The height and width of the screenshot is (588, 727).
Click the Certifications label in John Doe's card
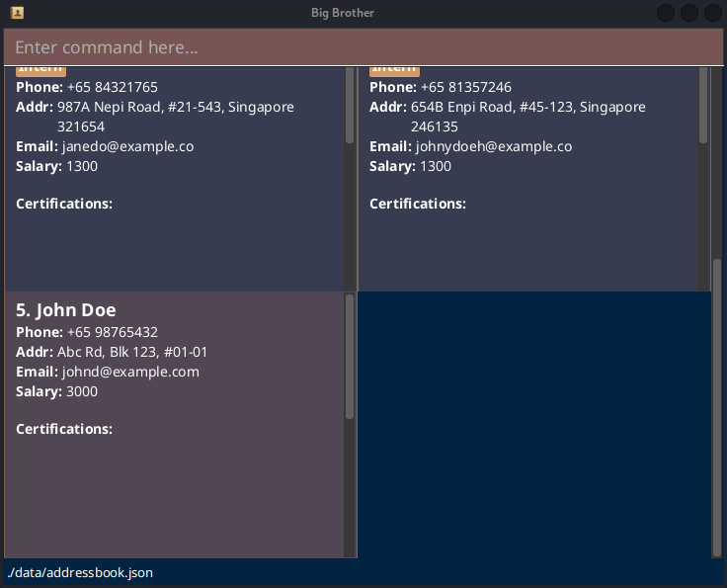point(64,429)
